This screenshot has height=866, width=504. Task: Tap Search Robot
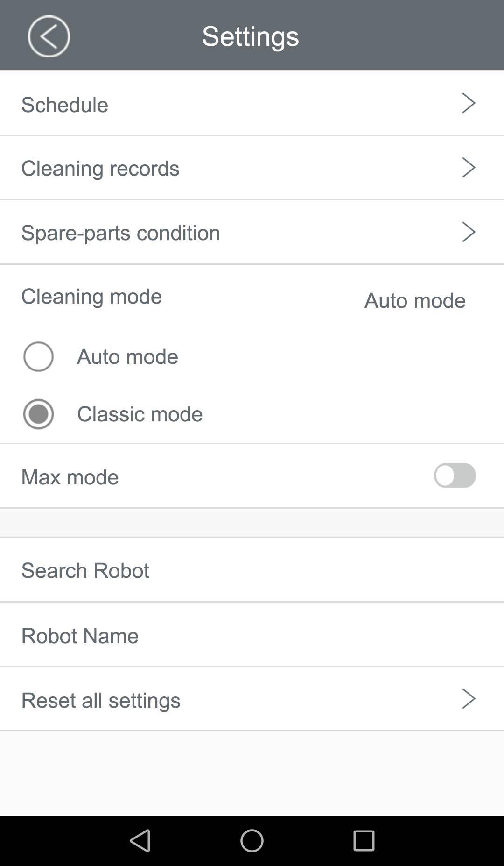coord(85,570)
